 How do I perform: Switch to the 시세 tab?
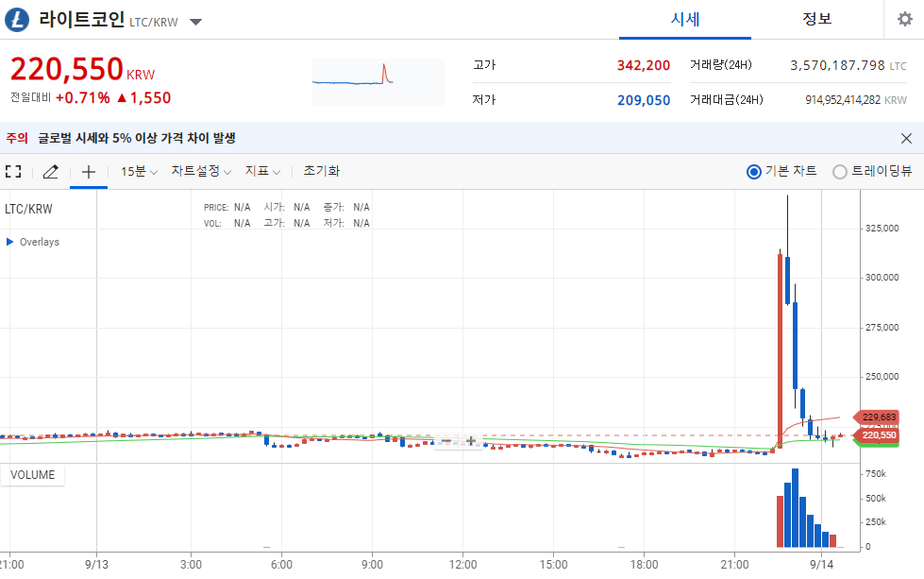[685, 20]
